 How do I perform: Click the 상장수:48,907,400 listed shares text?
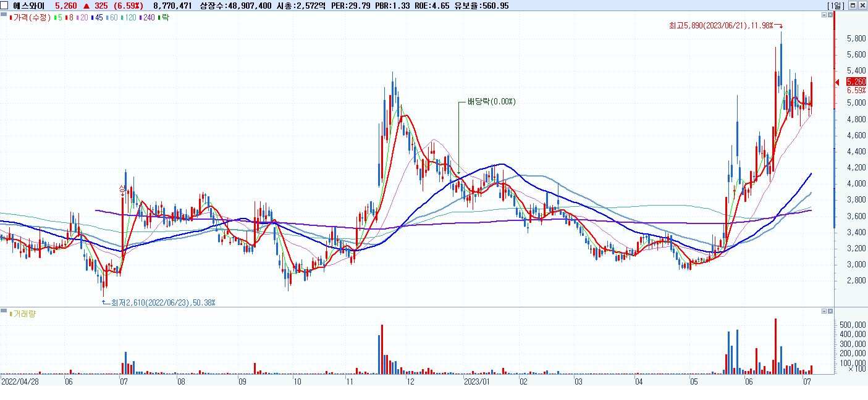(x=236, y=5)
